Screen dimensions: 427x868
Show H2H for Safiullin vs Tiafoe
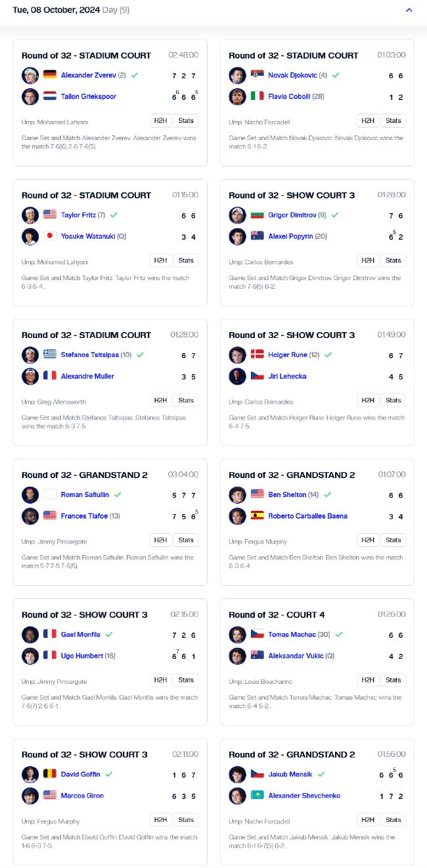click(x=160, y=540)
